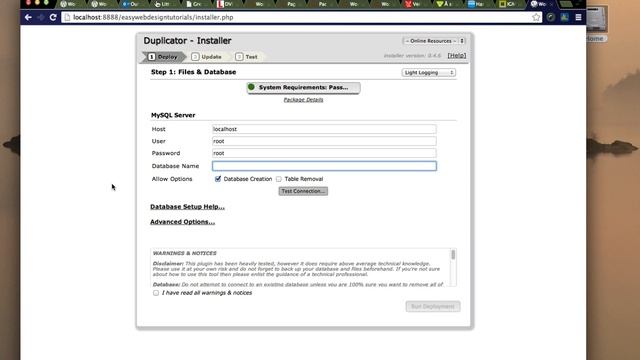The height and width of the screenshot is (360, 640).
Task: Uncheck the Database Creation checkbox
Action: click(218, 179)
